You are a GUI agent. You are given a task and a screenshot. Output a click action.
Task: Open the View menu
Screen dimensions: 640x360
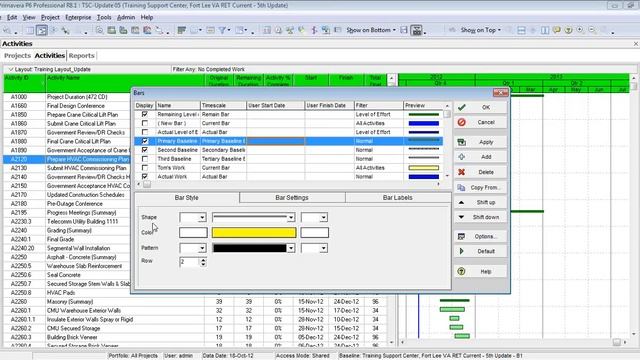[x=29, y=18]
